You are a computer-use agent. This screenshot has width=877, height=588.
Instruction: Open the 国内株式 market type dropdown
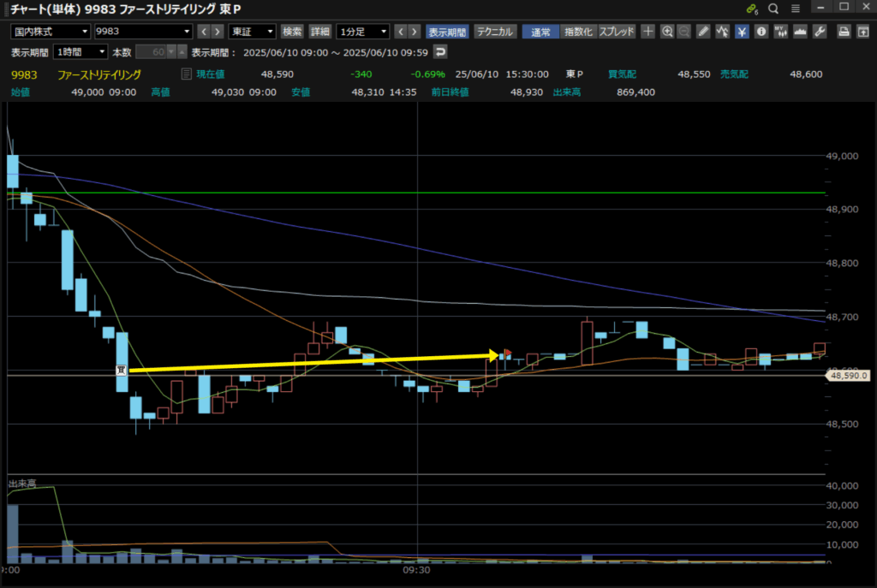51,32
